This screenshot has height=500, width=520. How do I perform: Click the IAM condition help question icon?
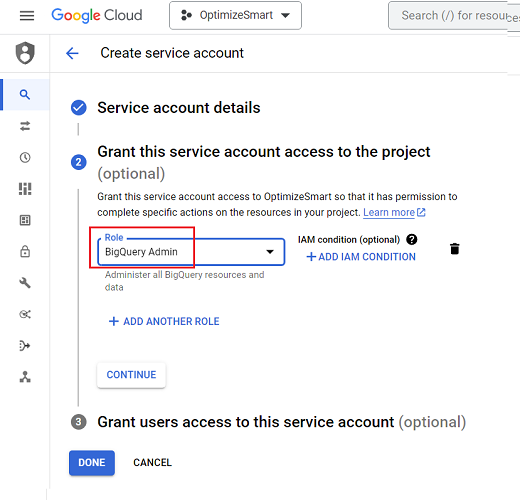coord(412,239)
